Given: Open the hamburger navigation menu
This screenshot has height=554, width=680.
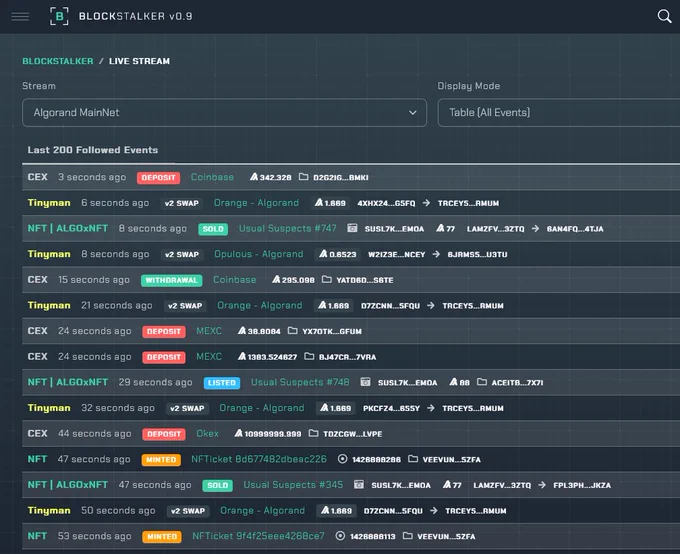Looking at the screenshot, I should pos(20,16).
